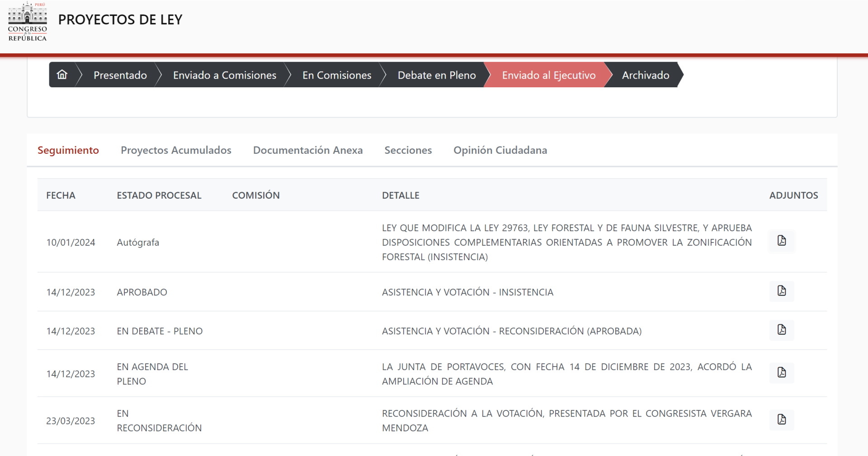Image resolution: width=868 pixels, height=456 pixels.
Task: Open the PDF for ASISTENCIA Y VOTACIÓN - INSISTENCIA
Action: click(782, 291)
